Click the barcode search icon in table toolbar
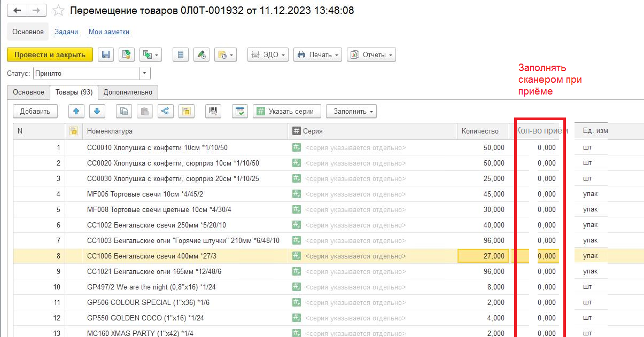Image resolution: width=644 pixels, height=337 pixels. pyautogui.click(x=213, y=111)
